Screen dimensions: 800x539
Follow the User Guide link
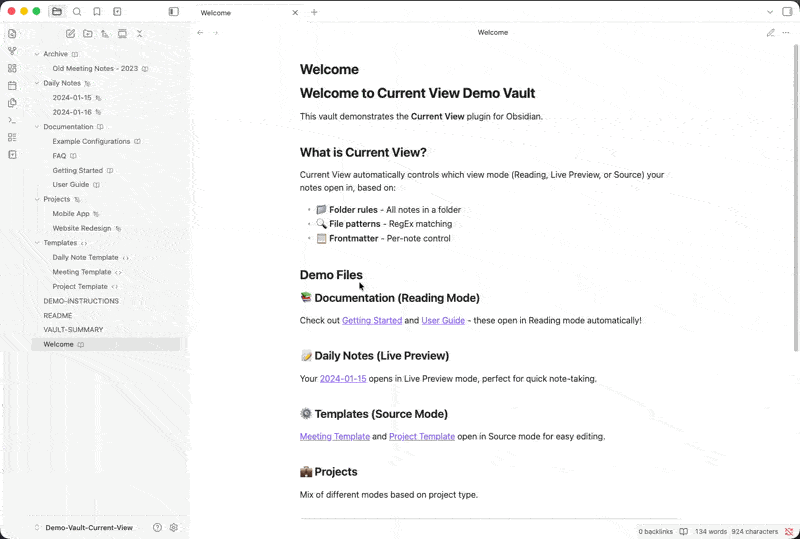coord(443,321)
